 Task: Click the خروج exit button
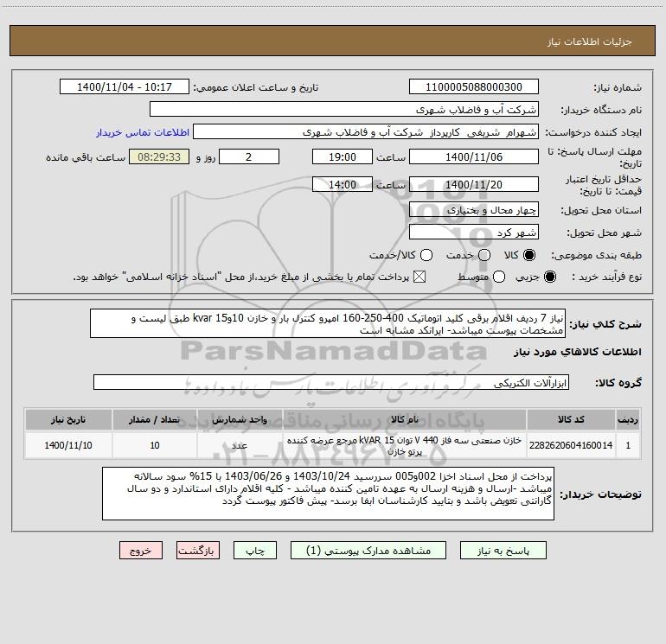point(141,551)
